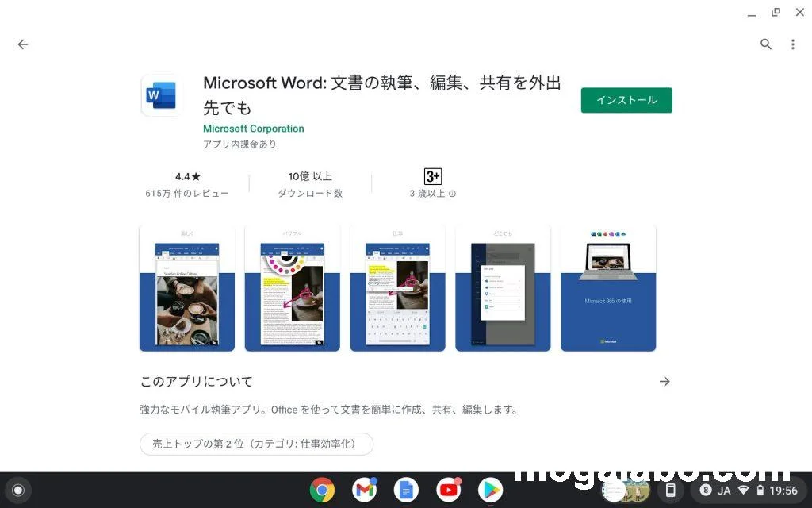Click the Microsoft Word app icon
The height and width of the screenshot is (508, 812).
tap(162, 96)
